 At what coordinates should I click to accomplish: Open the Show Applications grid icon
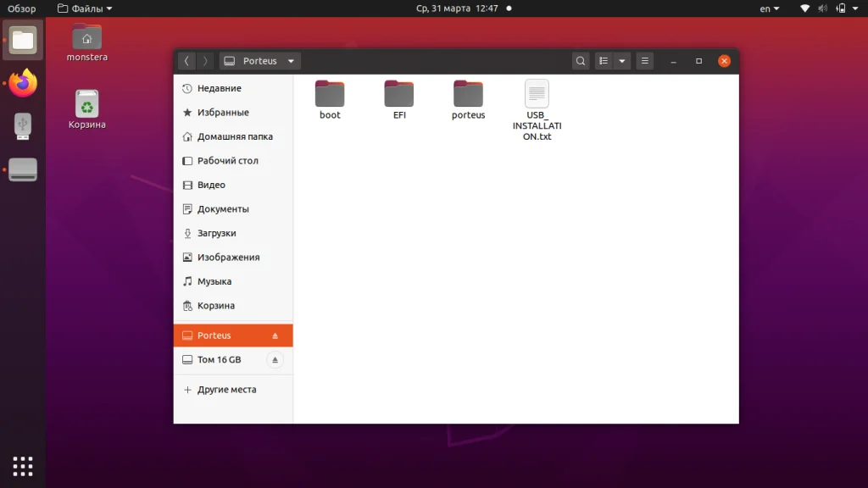[22, 466]
